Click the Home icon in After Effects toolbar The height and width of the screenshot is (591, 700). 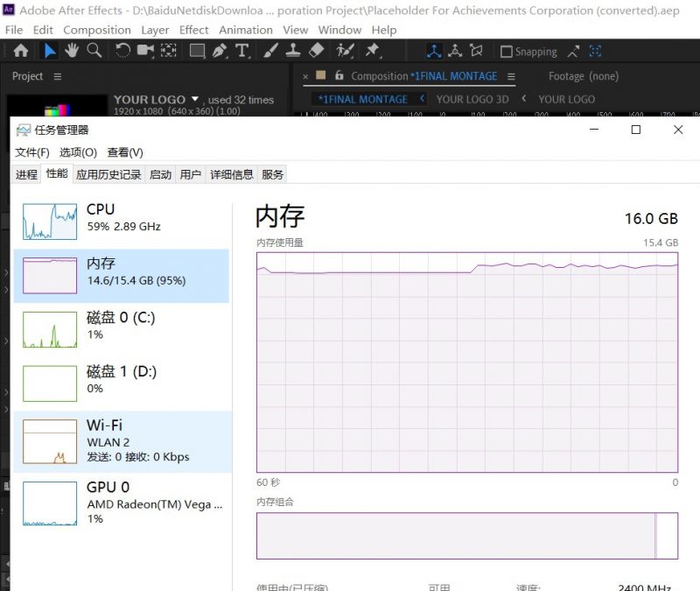[x=21, y=51]
